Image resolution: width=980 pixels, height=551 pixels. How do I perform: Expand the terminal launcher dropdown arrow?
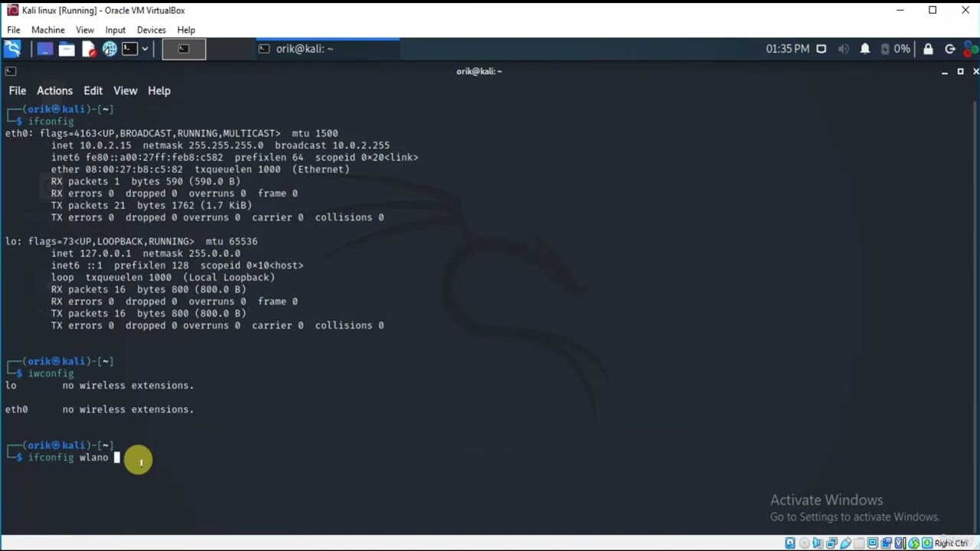(x=145, y=49)
